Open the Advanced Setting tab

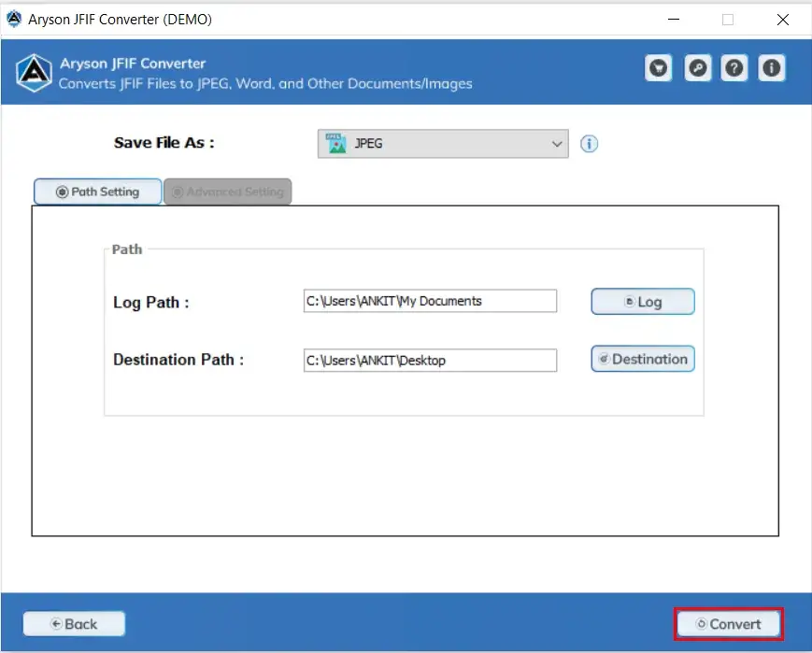[x=228, y=192]
